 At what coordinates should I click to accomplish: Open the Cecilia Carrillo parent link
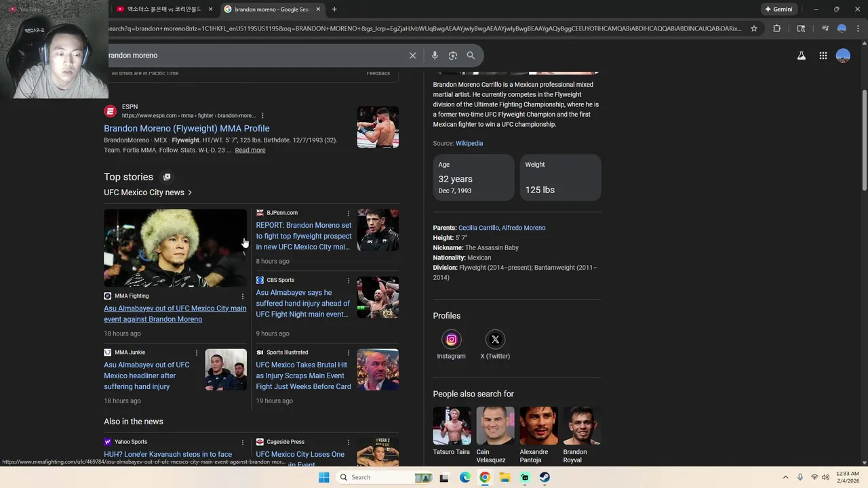tap(479, 228)
